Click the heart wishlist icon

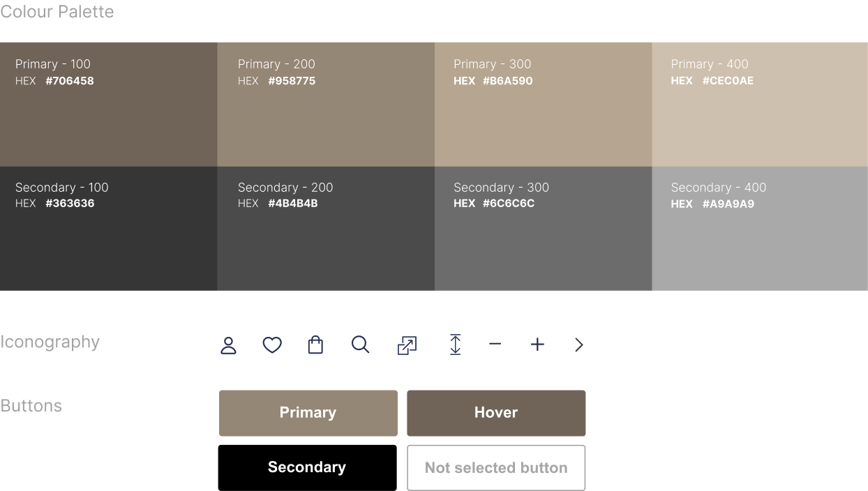[x=272, y=345]
